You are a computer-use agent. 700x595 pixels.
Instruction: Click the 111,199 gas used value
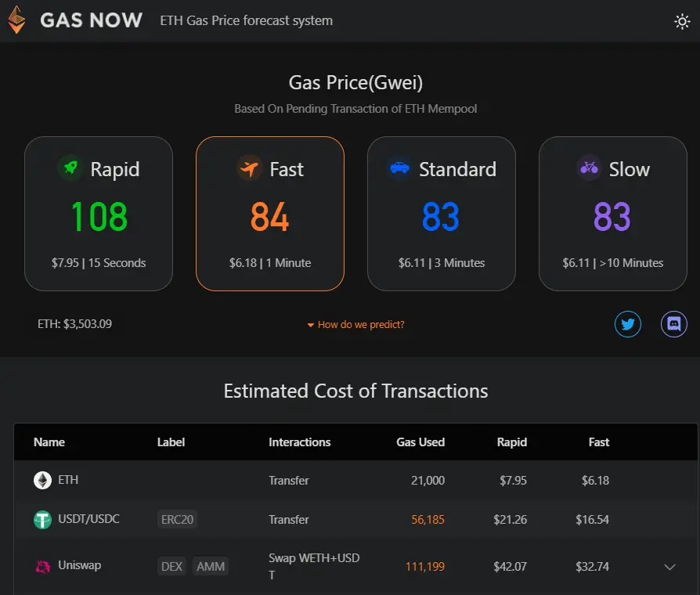[425, 567]
